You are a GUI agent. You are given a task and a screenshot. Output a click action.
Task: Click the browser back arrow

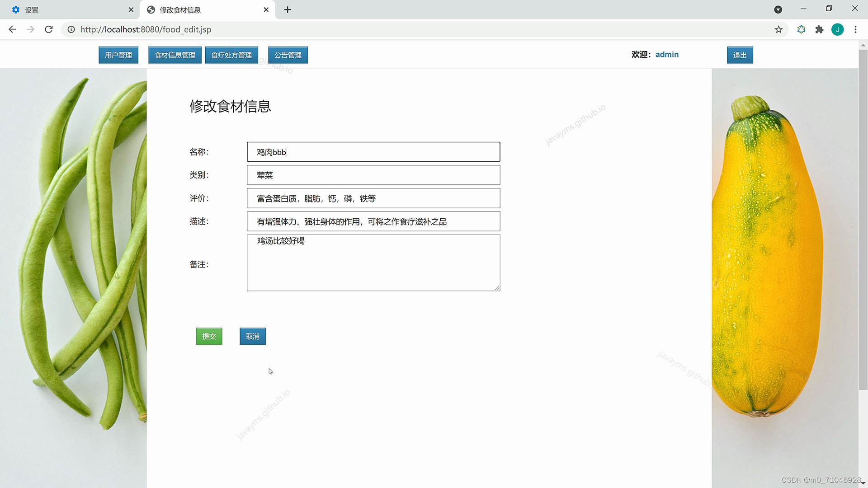click(x=12, y=29)
